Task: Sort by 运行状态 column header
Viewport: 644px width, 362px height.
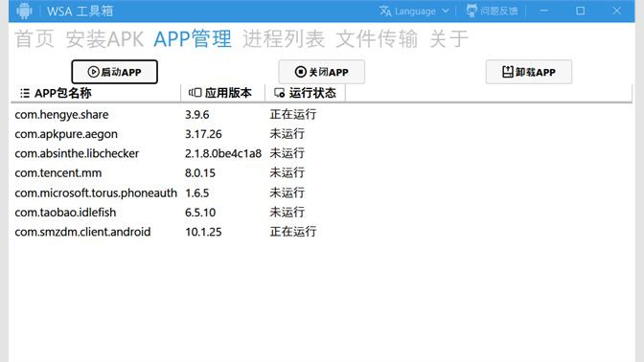Action: coord(305,93)
